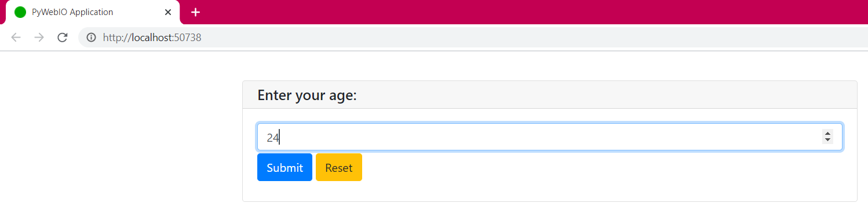868x210 pixels.
Task: Click the port number 50738 in the URL
Action: [x=188, y=38]
